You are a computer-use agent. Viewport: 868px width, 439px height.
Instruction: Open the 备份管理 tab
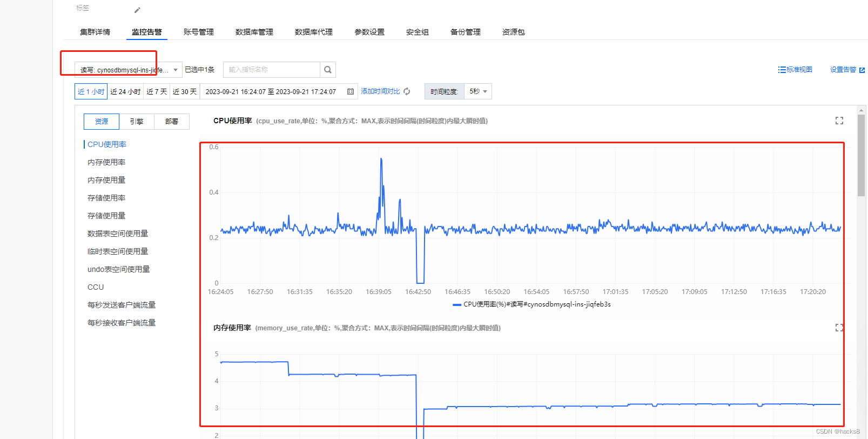tap(466, 32)
